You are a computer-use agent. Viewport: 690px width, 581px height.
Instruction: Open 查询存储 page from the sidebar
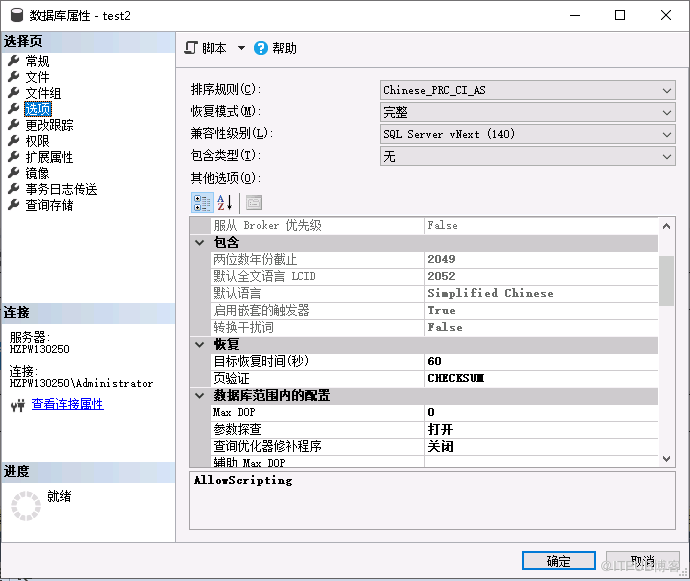click(x=49, y=205)
